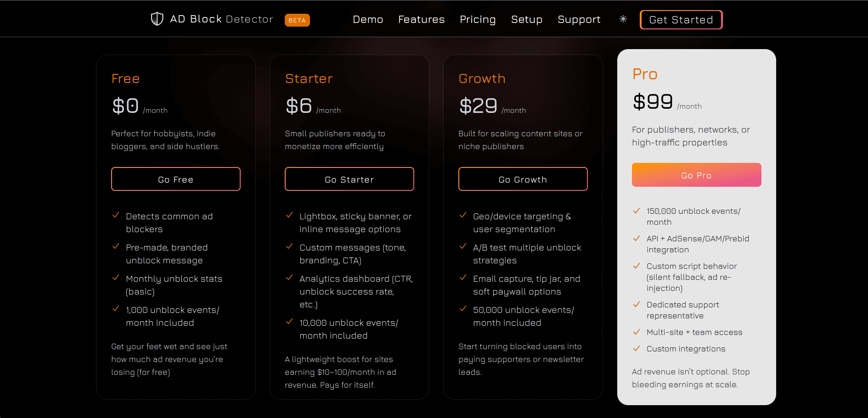The width and height of the screenshot is (868, 418).
Task: Select Pricing in the top navigation
Action: click(x=478, y=19)
